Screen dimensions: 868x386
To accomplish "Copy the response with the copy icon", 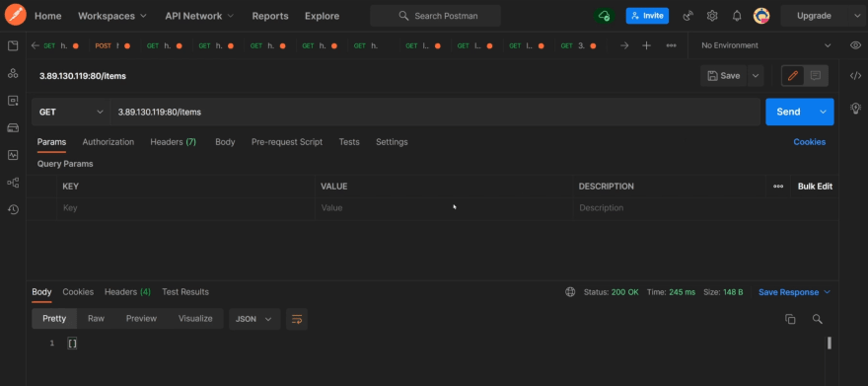I will point(790,319).
